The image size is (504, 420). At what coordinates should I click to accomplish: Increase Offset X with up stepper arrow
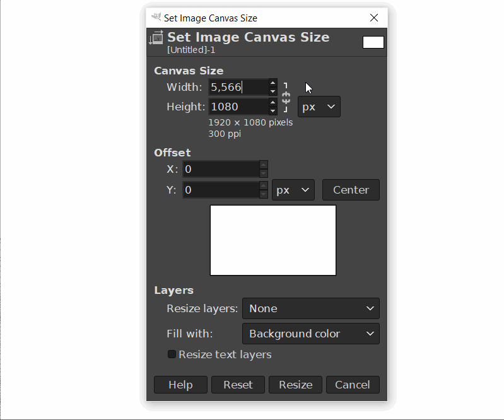coord(263,165)
